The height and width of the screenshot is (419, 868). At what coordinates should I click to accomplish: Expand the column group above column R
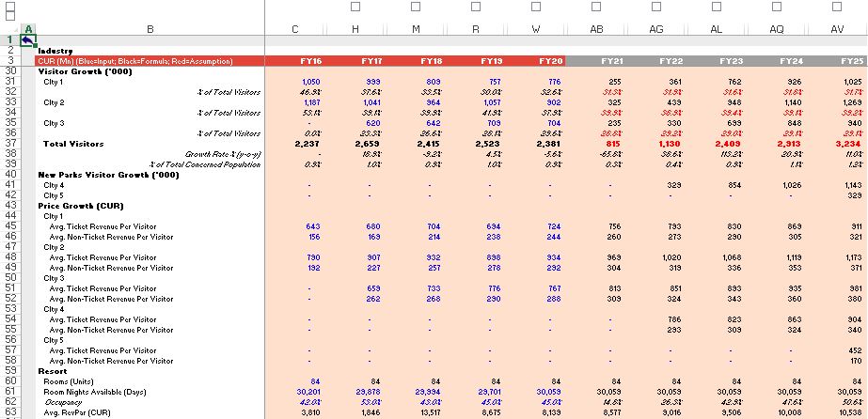(x=476, y=7)
